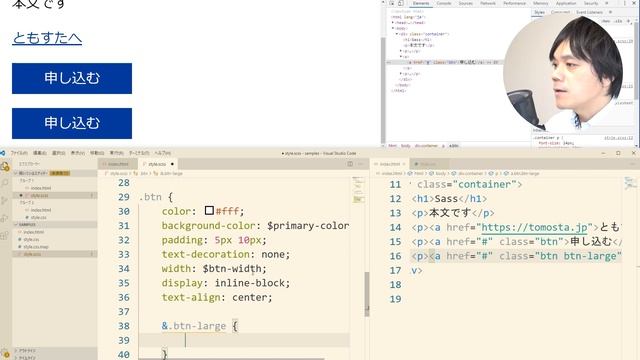The height and width of the screenshot is (360, 640).
Task: Open the ターミナル menu
Action: 139,153
